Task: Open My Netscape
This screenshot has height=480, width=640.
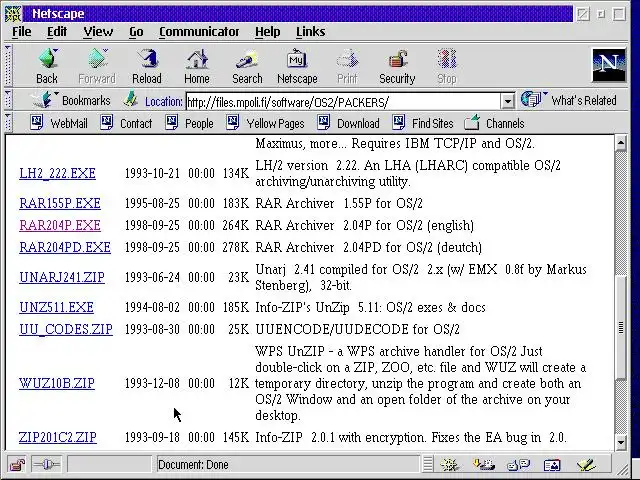Action: tap(297, 66)
